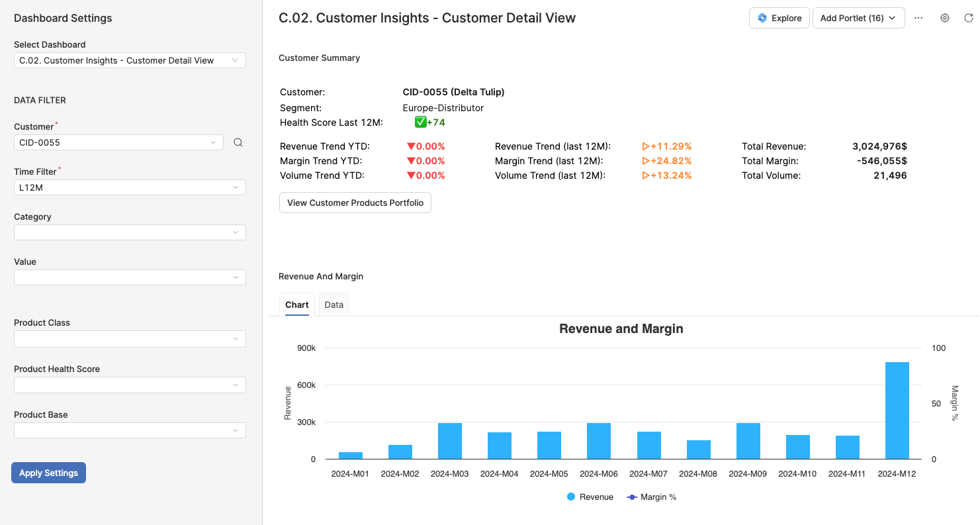Refresh the dashboard with the refresh icon
980x525 pixels.
click(969, 18)
